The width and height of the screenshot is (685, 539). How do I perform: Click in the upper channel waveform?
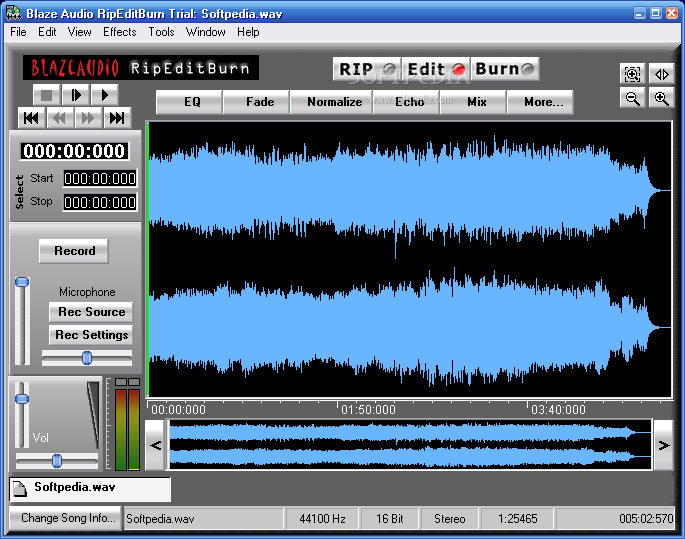[409, 190]
